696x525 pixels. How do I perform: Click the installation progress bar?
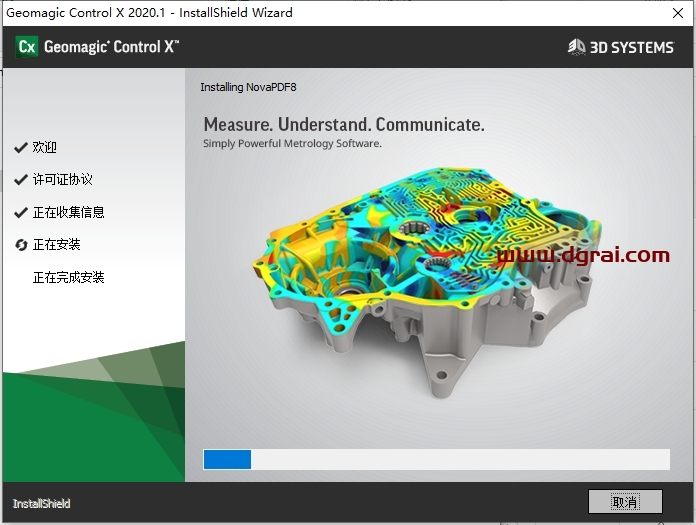click(436, 459)
